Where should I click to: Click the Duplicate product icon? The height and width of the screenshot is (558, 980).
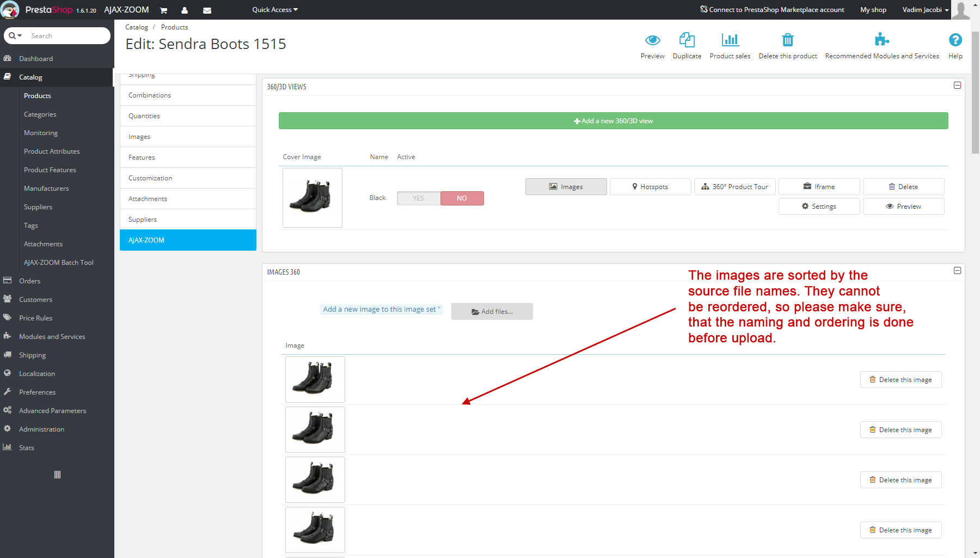pos(687,40)
